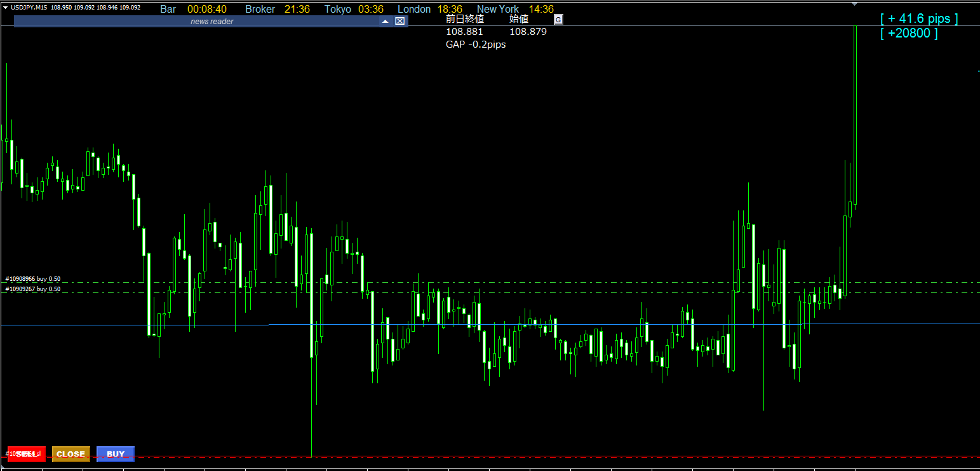Click the previous close value 108.881
Viewport: 980px width, 471px height.
pyautogui.click(x=465, y=31)
